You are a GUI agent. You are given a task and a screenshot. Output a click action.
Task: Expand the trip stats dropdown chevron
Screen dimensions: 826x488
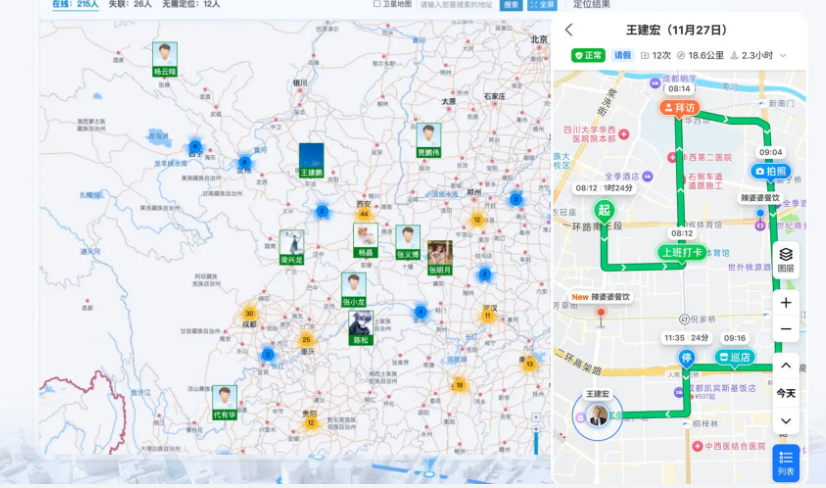783,56
